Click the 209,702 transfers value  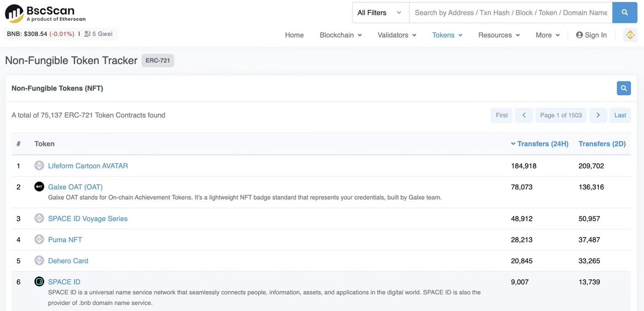click(x=591, y=166)
